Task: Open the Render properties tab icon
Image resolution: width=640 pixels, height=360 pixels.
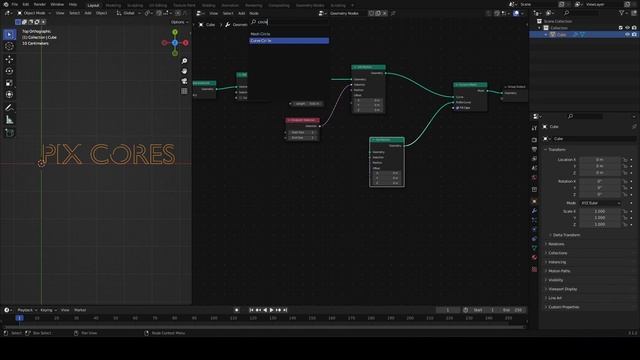Action: tap(534, 140)
